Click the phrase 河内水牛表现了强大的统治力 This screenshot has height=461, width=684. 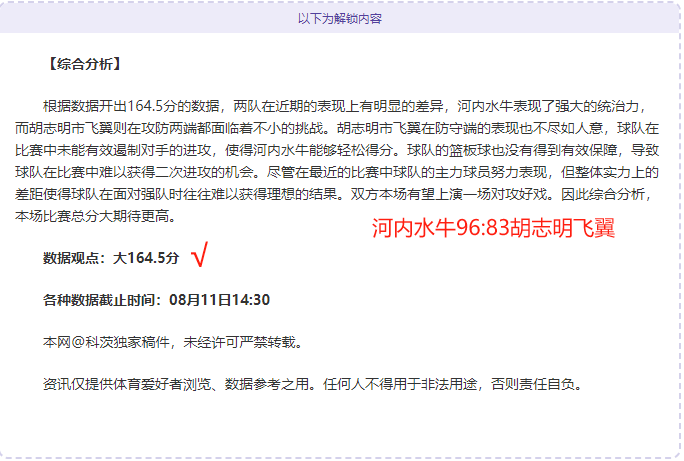[548, 106]
